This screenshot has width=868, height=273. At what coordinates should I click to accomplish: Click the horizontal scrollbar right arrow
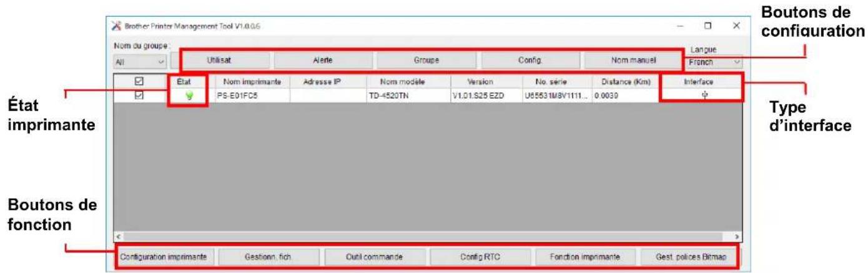(737, 237)
